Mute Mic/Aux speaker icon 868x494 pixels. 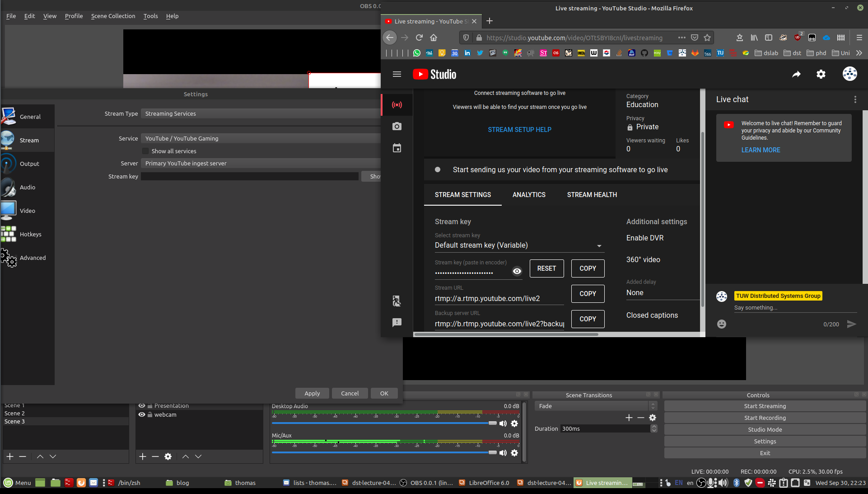pos(503,453)
